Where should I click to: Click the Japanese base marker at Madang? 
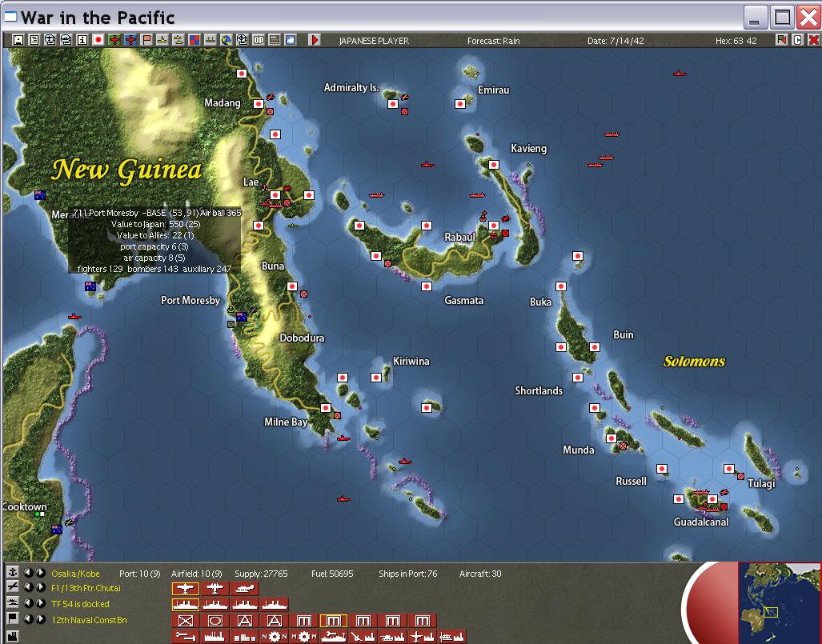pos(259,104)
